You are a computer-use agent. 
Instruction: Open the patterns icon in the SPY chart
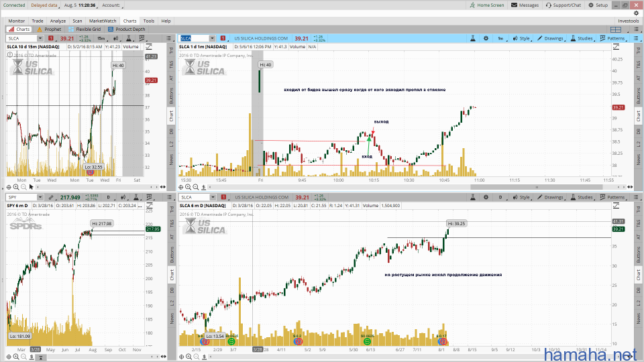[150, 197]
